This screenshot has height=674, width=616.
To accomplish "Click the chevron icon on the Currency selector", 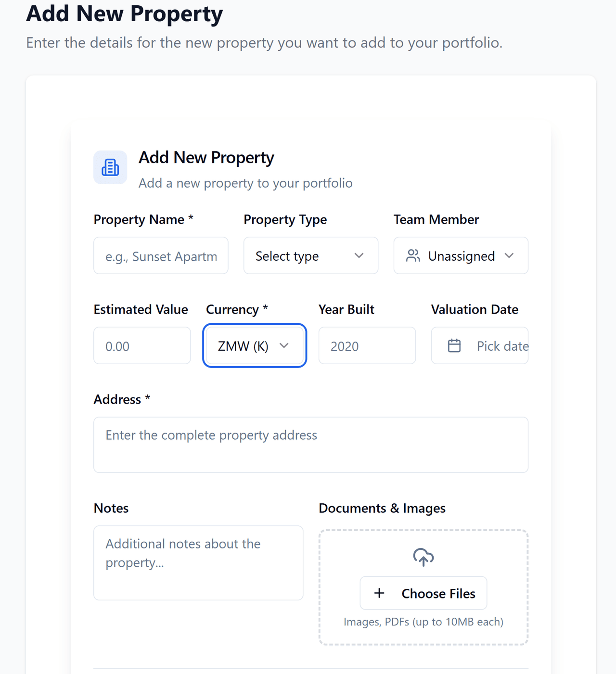I will [284, 345].
